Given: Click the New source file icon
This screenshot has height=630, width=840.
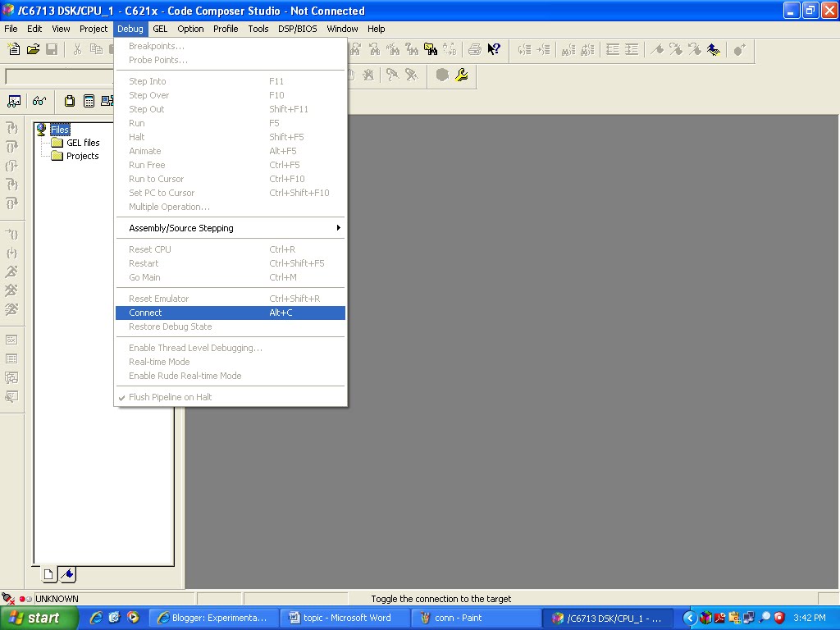Looking at the screenshot, I should pyautogui.click(x=14, y=50).
